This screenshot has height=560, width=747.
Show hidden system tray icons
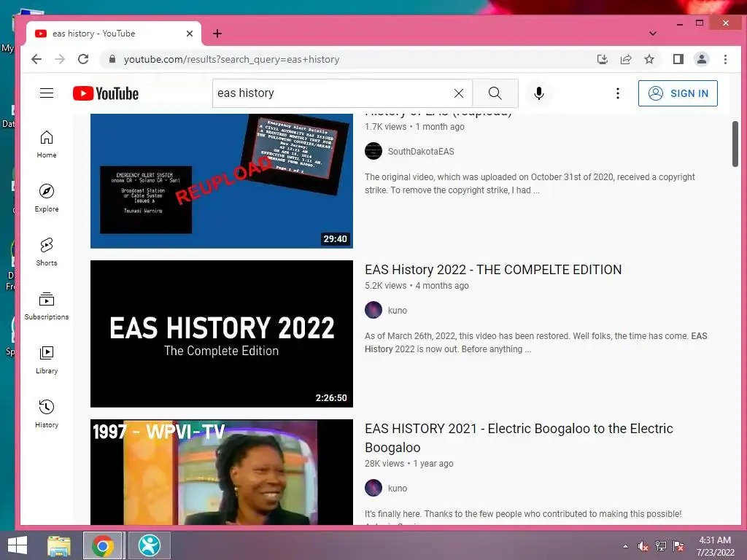(625, 546)
